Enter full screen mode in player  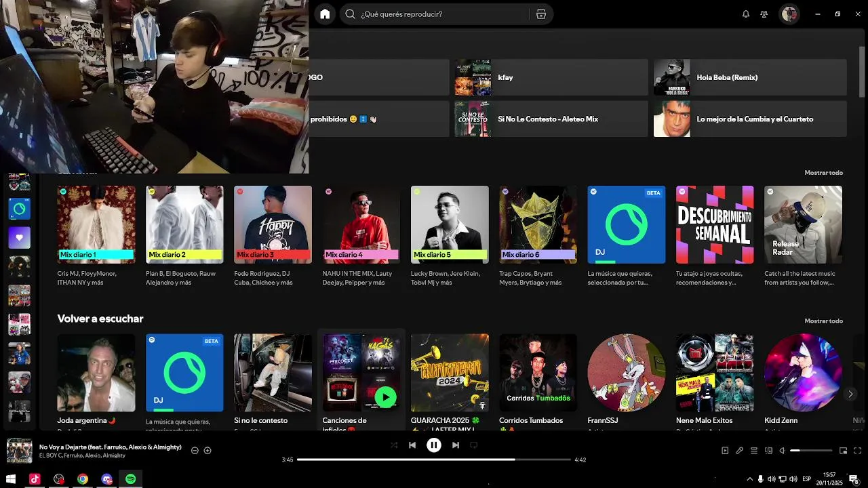pyautogui.click(x=858, y=451)
